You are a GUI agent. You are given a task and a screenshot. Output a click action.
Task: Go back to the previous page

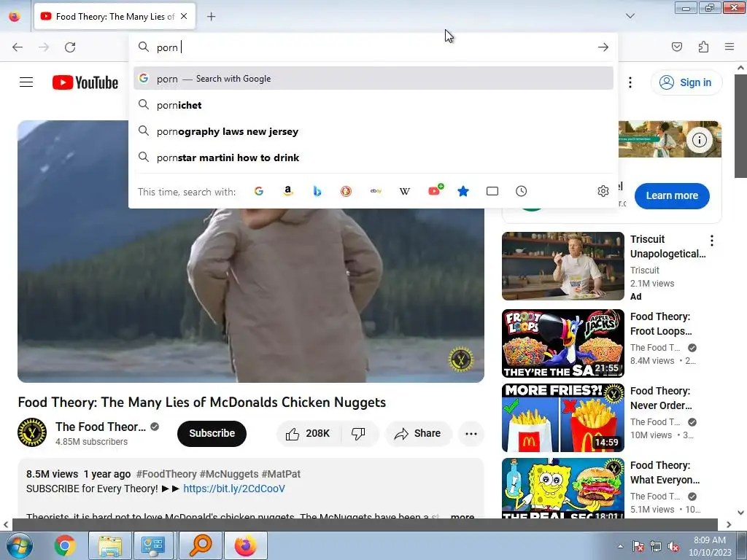(x=18, y=47)
